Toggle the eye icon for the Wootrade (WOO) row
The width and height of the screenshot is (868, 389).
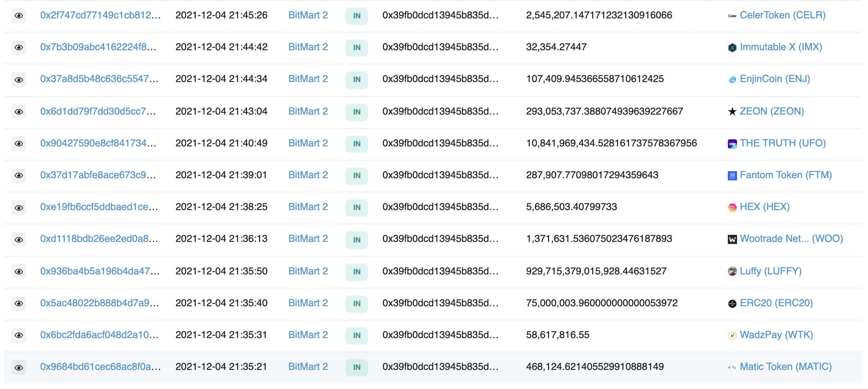coord(19,239)
